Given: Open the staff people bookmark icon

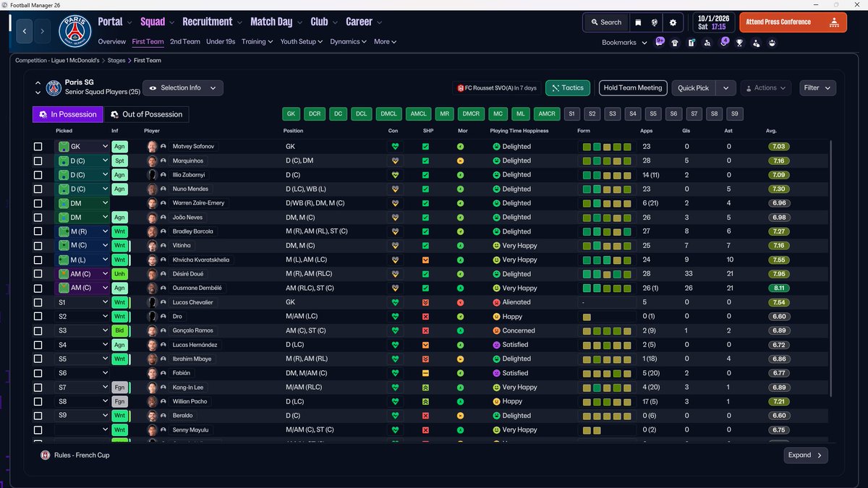Looking at the screenshot, I should pos(757,43).
